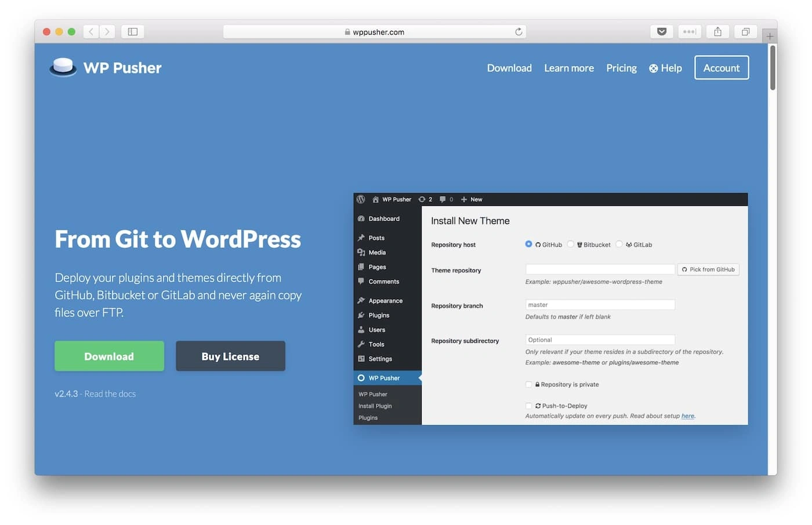This screenshot has width=812, height=525.
Task: Check the Repository is private option
Action: 528,385
